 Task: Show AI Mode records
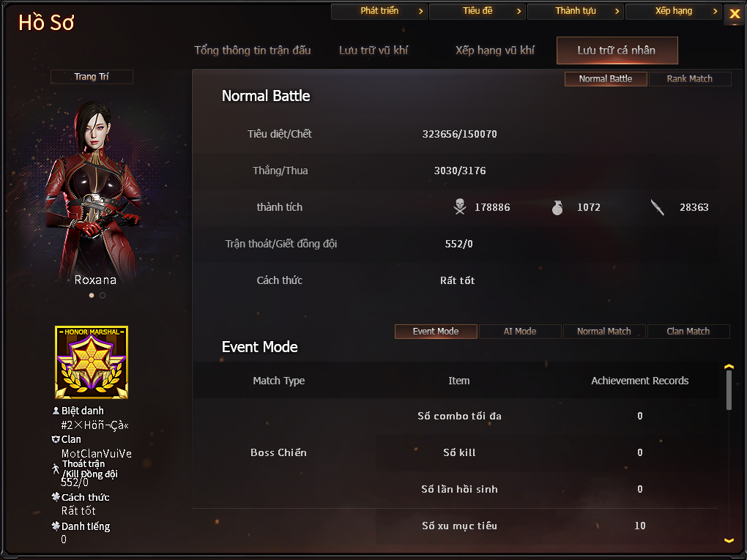(520, 331)
